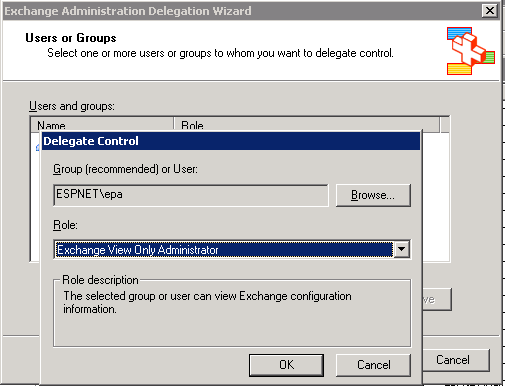This screenshot has width=505, height=386.
Task: Open the Role dropdown arrow
Action: coord(402,249)
